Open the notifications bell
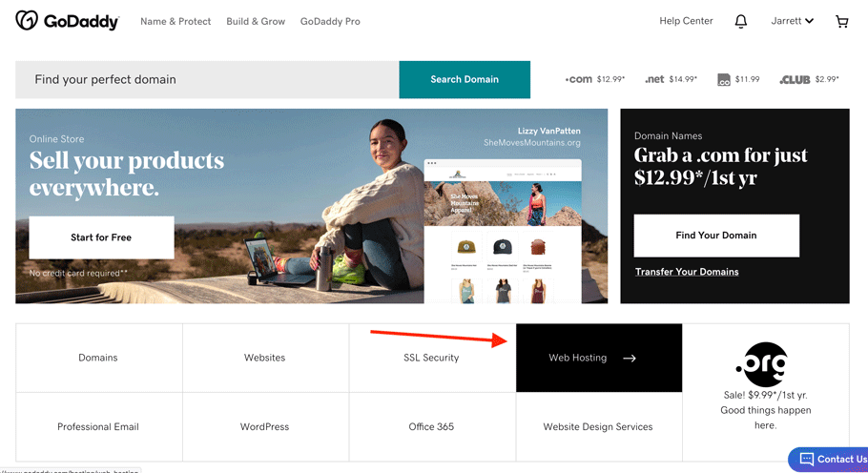The height and width of the screenshot is (473, 868). 741,21
